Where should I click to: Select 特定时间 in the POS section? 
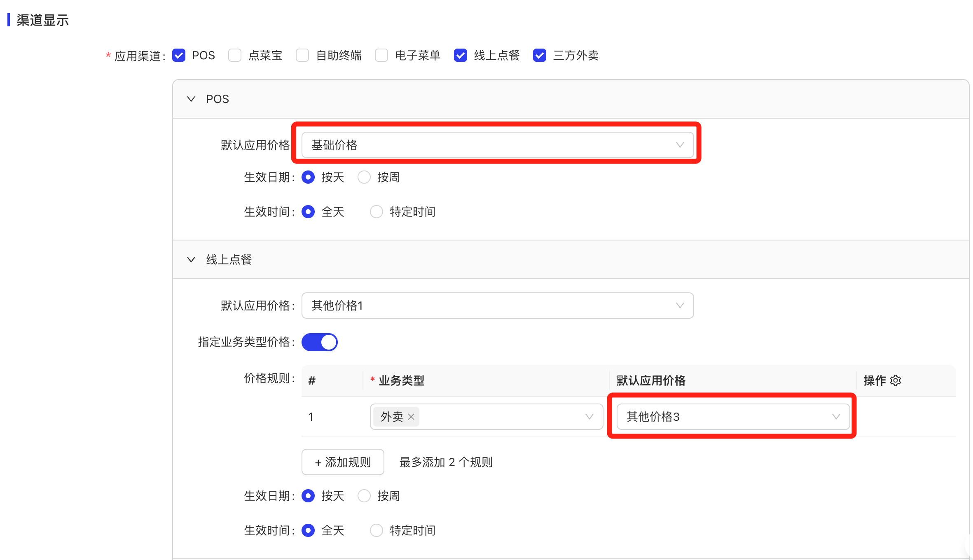(377, 212)
